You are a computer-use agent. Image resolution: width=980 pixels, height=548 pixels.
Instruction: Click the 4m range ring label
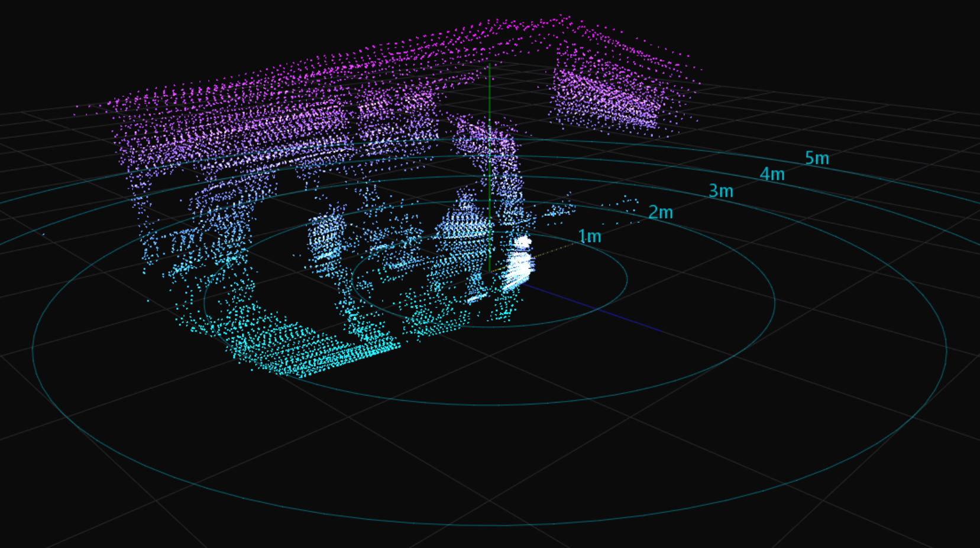pos(772,174)
